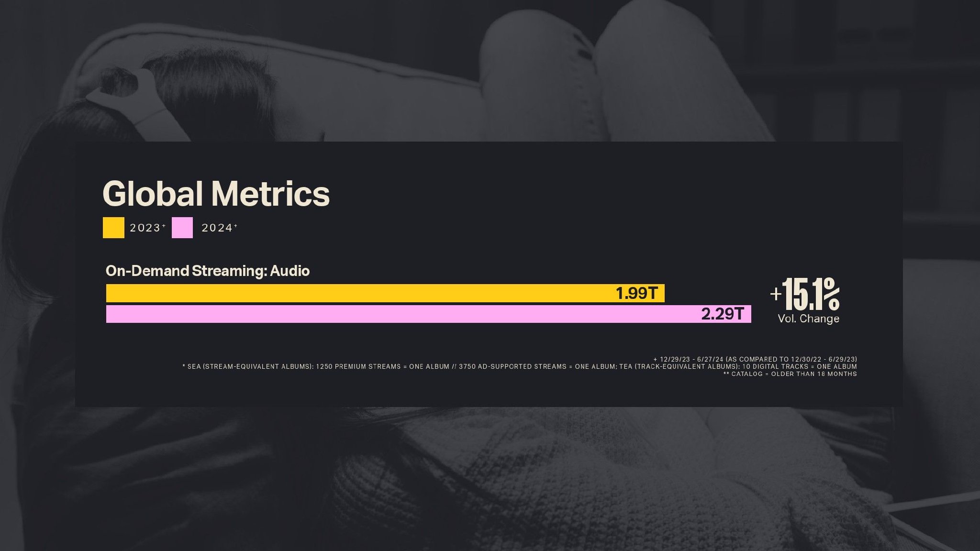This screenshot has height=551, width=980.
Task: Click the plus sign before 15.1%
Action: (x=776, y=293)
